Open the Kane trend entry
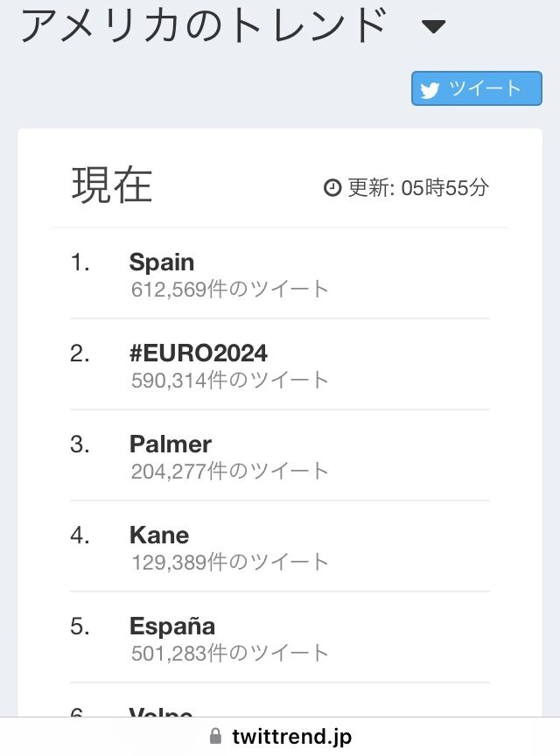This screenshot has height=756, width=560. pos(159,535)
